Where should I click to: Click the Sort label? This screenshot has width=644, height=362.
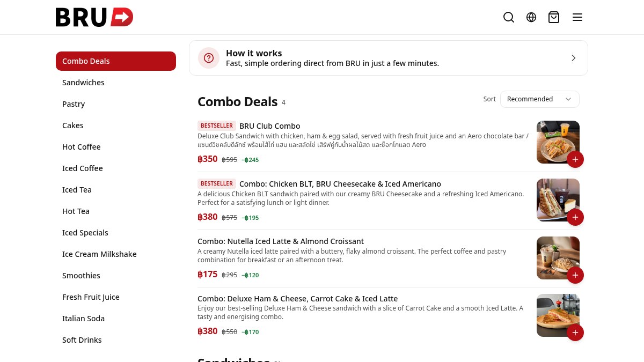point(489,99)
